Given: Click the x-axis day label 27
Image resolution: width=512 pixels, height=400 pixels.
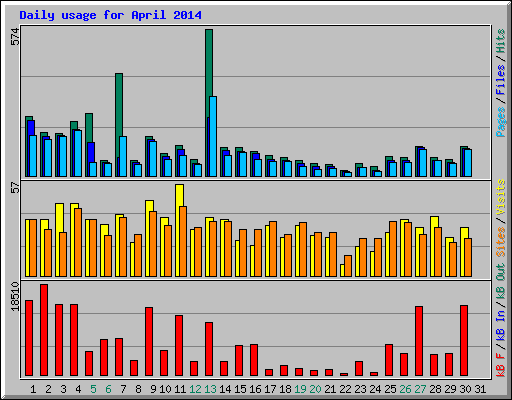Looking at the screenshot, I should click(420, 389).
